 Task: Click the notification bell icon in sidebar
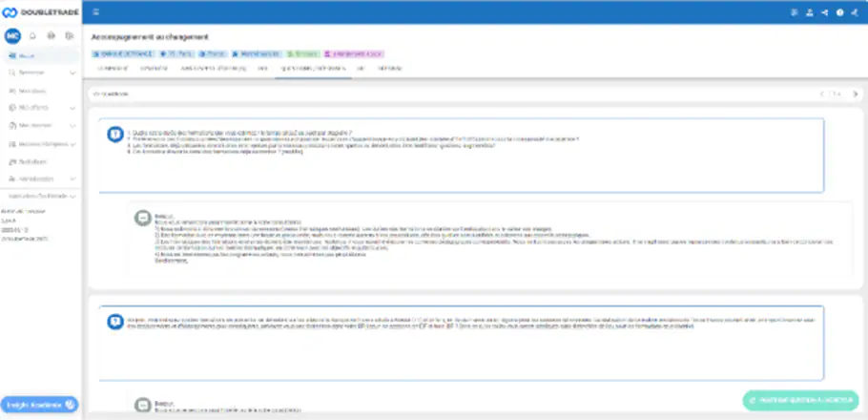[x=34, y=35]
